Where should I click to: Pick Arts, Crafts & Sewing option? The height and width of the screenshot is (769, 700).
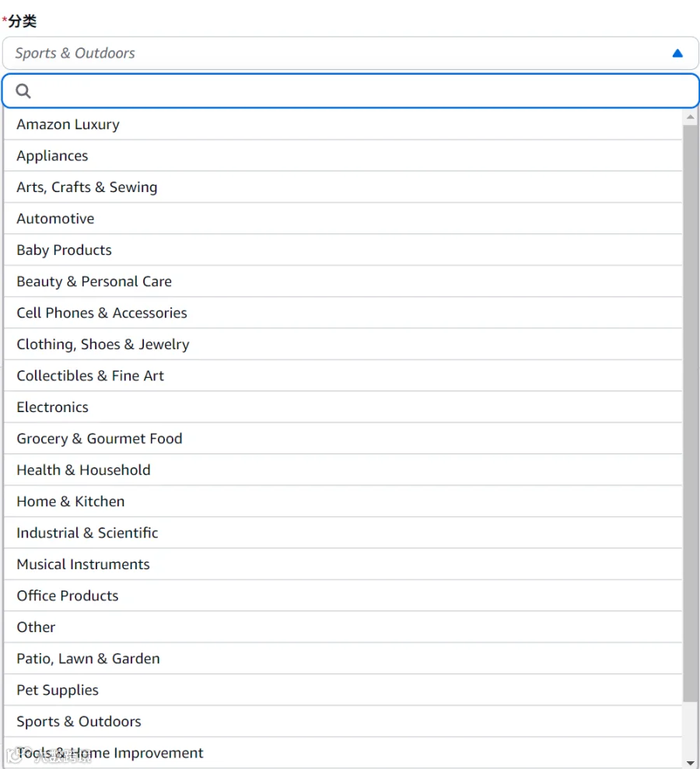[343, 187]
